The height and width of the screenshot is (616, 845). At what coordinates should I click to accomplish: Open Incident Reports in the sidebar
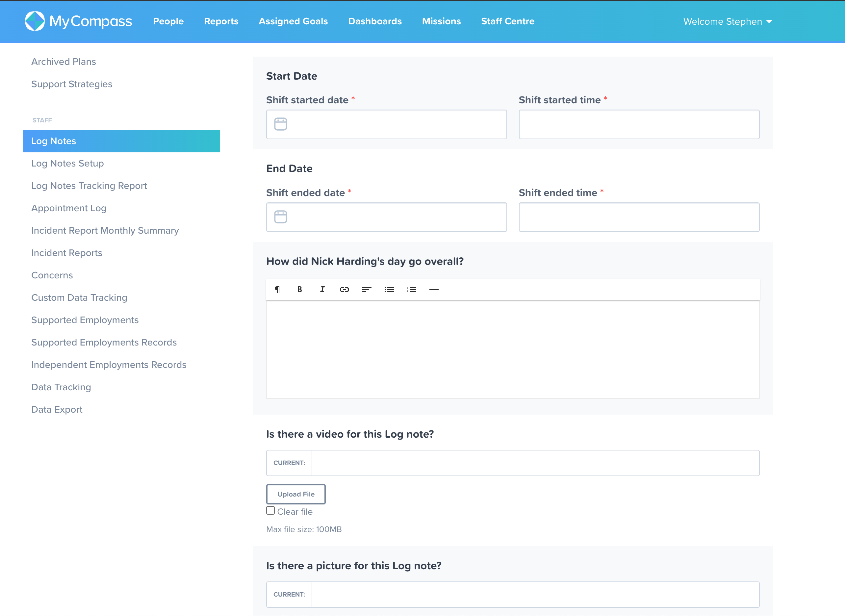[66, 253]
